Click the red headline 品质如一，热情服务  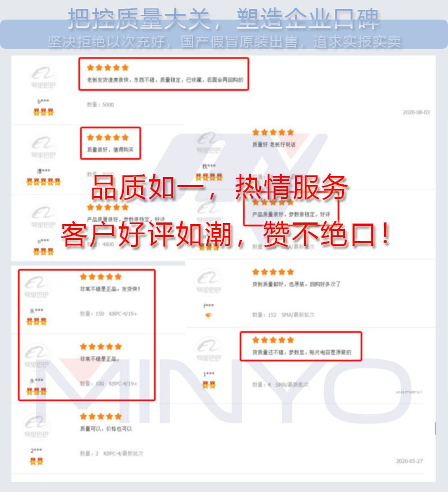(x=220, y=188)
